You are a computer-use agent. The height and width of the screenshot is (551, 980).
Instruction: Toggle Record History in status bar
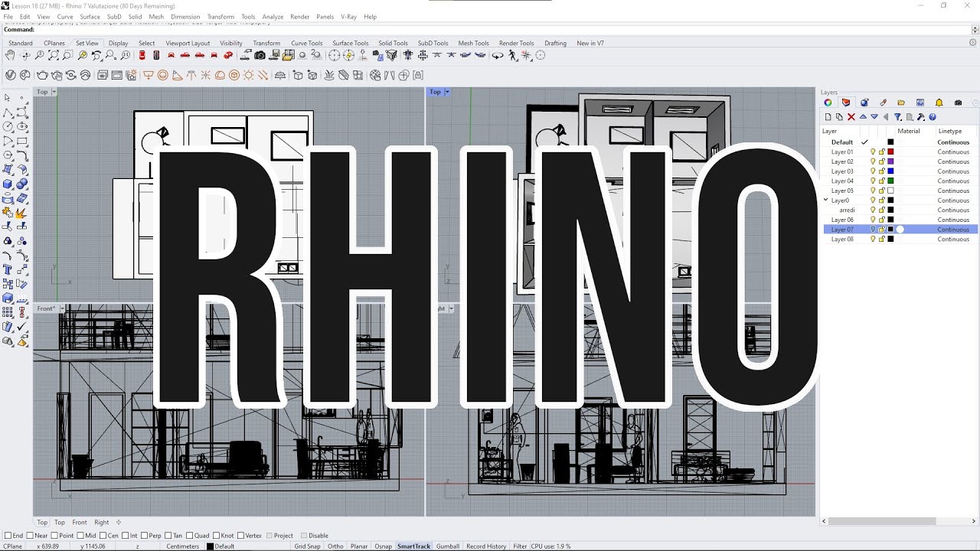pos(486,546)
